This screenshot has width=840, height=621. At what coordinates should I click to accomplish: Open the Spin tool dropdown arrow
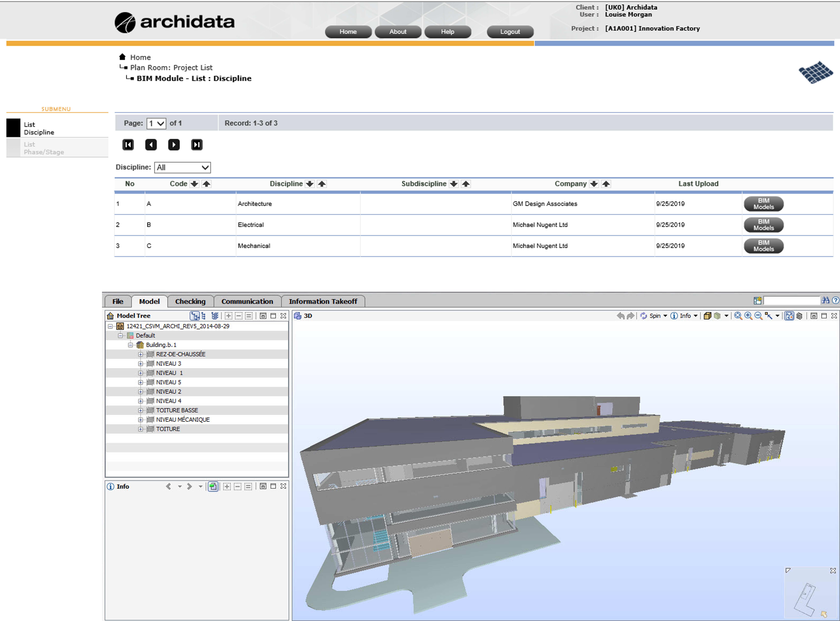click(x=665, y=316)
